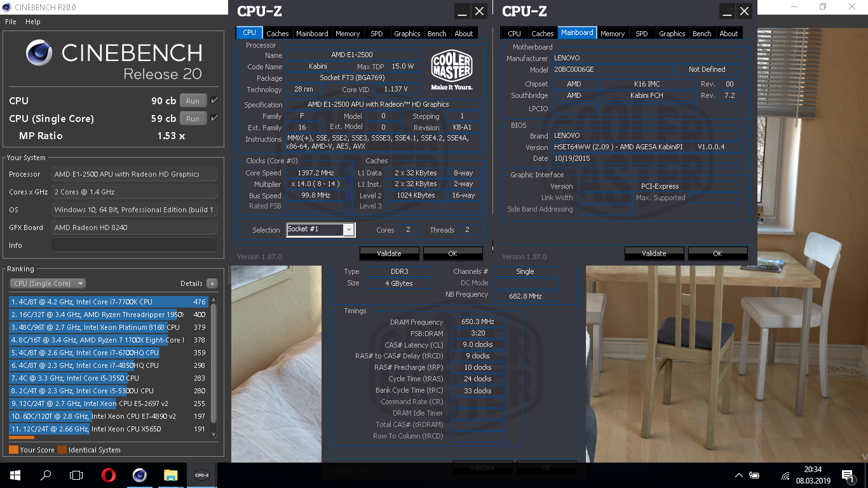Start the CPU benchmark with Run

(x=193, y=100)
